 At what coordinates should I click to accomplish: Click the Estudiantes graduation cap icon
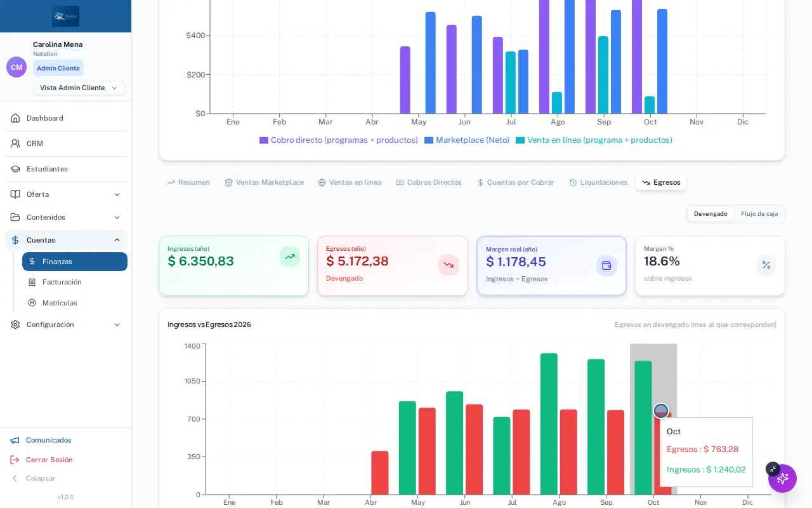point(15,169)
